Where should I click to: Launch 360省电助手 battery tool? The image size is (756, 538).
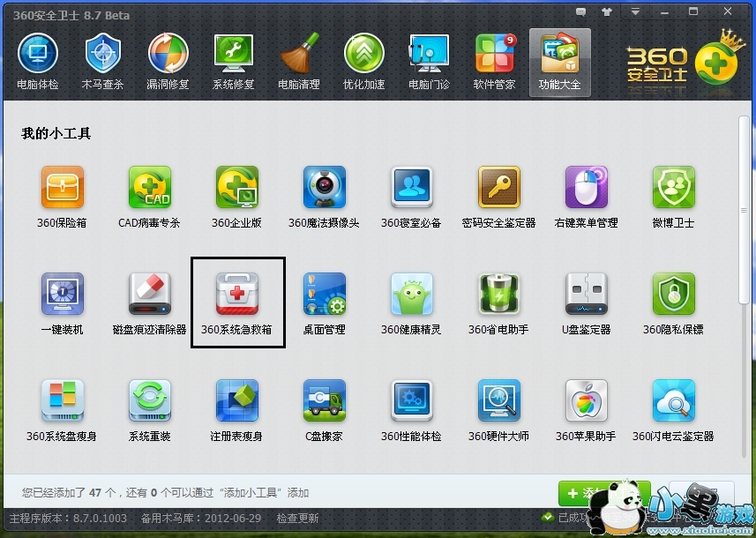[x=498, y=295]
